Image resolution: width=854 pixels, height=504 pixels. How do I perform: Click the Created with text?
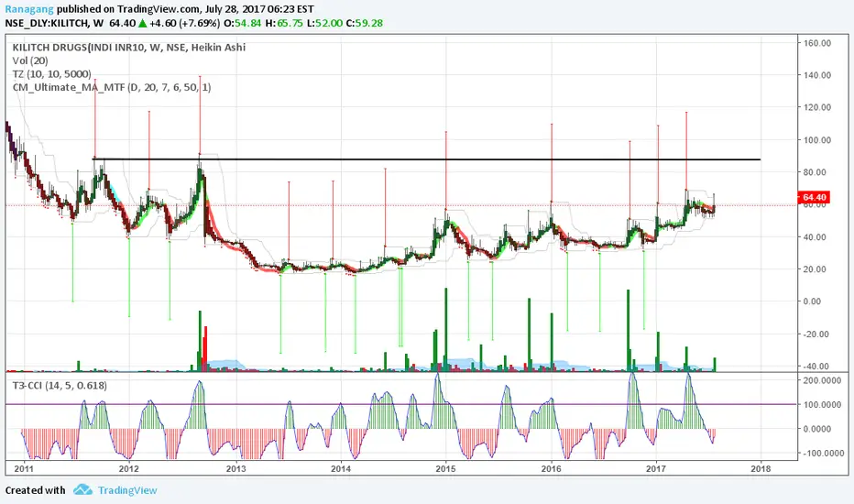coord(36,490)
